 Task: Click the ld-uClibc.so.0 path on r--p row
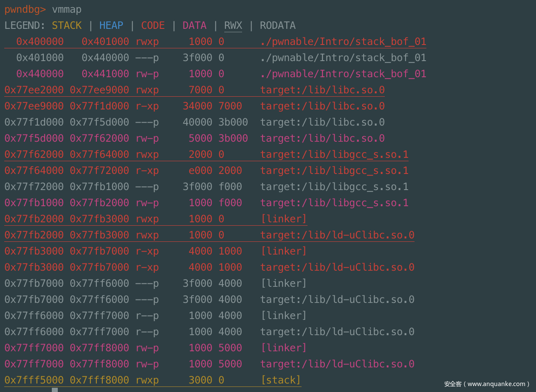337,332
